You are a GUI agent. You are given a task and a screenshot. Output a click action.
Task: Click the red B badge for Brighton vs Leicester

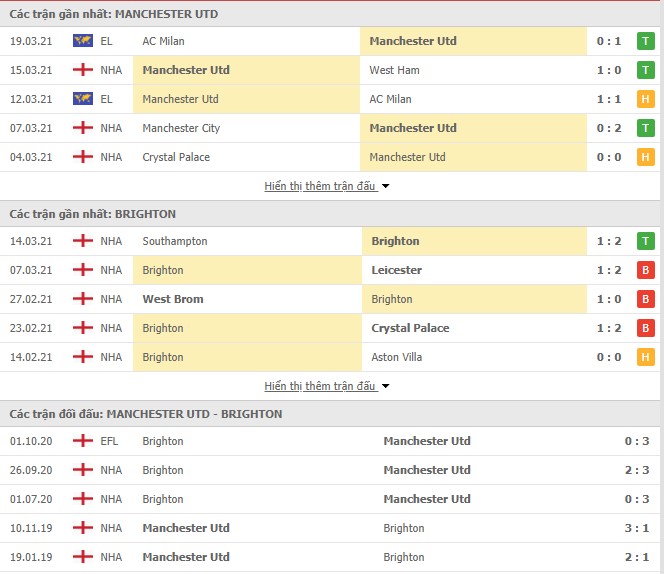point(645,270)
